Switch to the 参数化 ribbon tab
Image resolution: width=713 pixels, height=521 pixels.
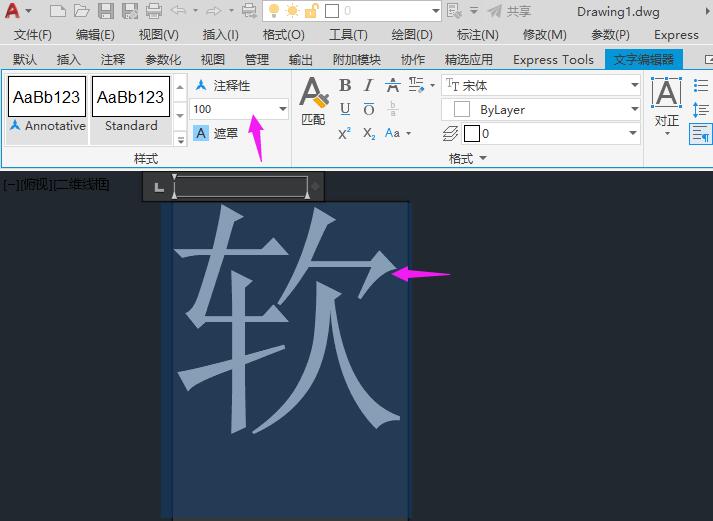pos(163,60)
